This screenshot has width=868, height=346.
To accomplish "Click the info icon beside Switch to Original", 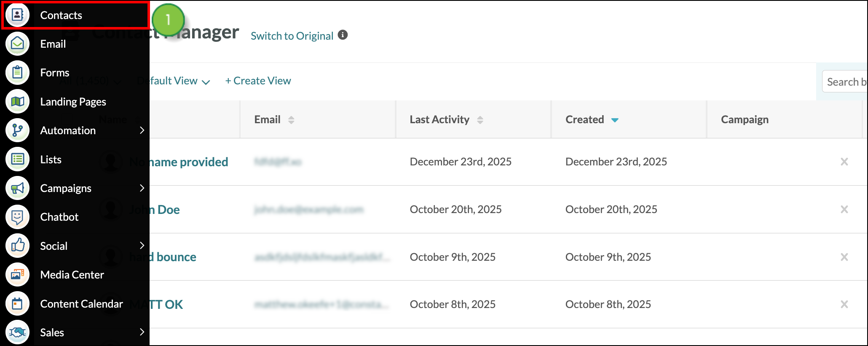I will pos(343,35).
